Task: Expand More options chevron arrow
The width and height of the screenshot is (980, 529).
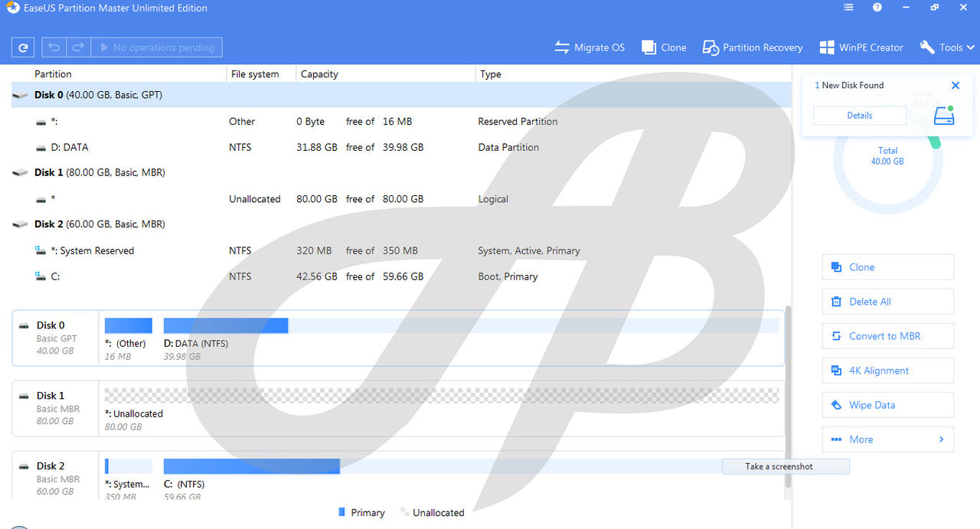Action: tap(941, 439)
